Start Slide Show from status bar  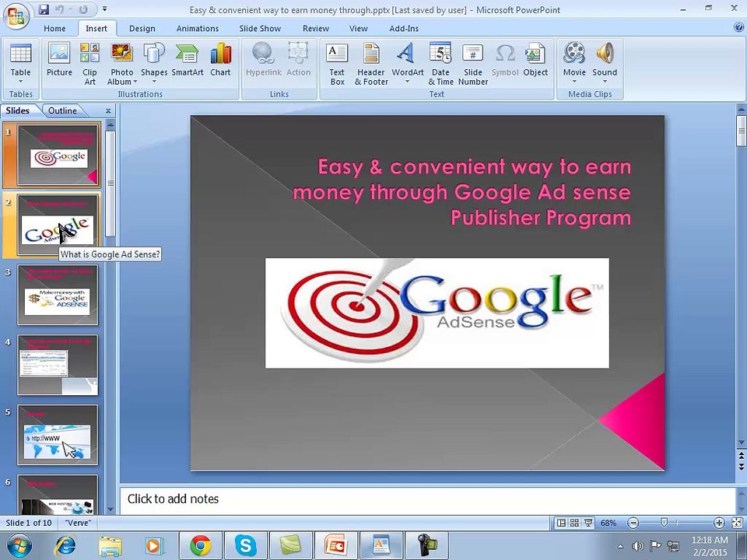click(588, 523)
